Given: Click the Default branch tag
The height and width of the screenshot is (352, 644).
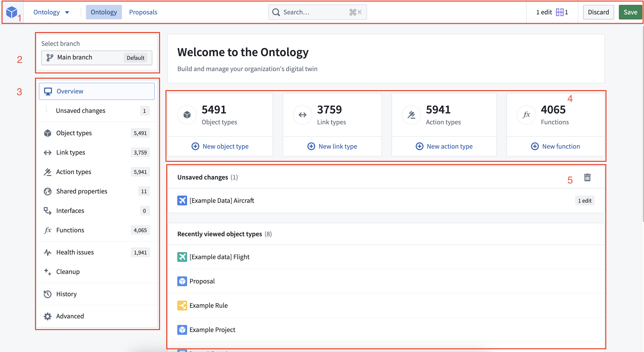Looking at the screenshot, I should 136,58.
